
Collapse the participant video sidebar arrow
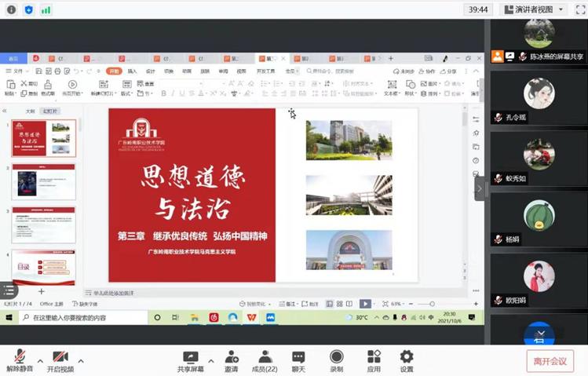(x=480, y=188)
